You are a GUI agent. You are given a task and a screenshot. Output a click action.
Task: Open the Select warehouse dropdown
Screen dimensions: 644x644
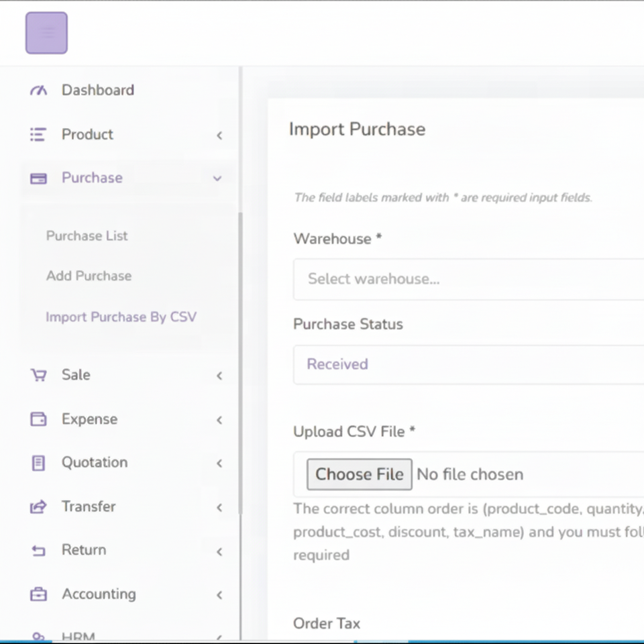[x=468, y=279]
